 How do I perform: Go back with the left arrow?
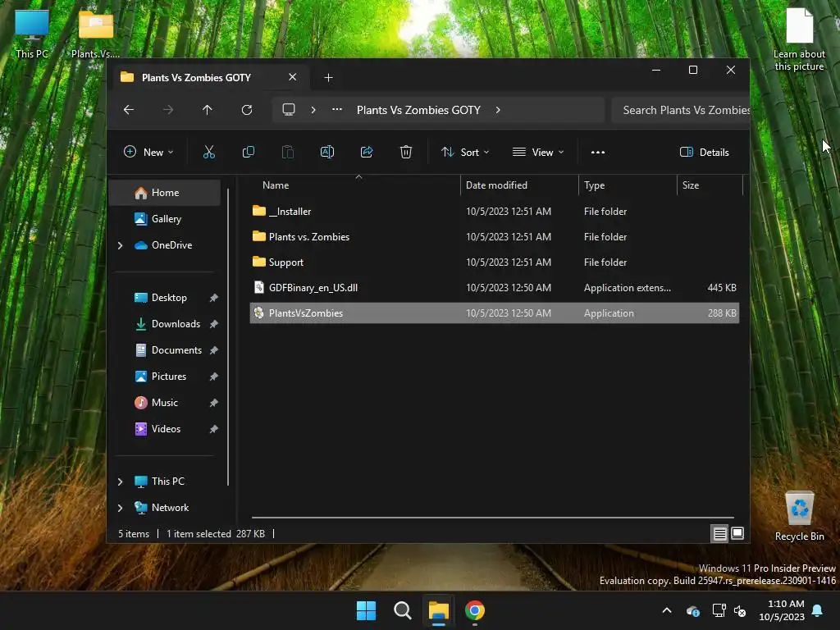pos(129,110)
